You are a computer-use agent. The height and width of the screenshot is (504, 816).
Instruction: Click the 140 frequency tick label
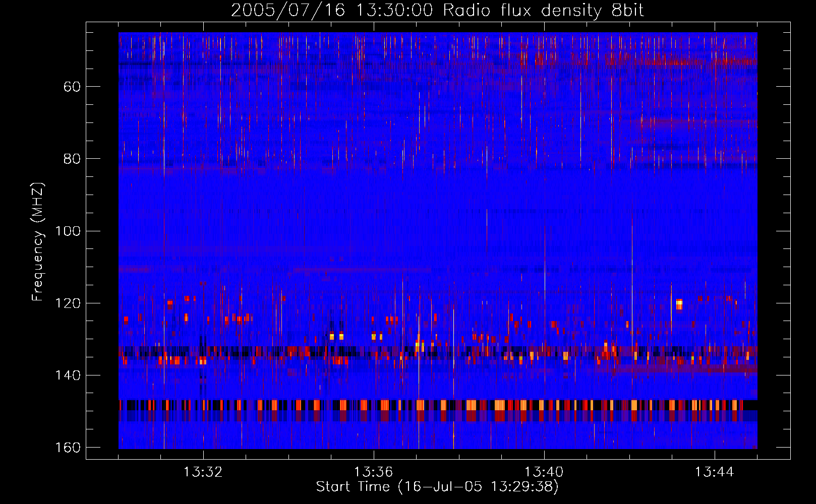point(68,375)
